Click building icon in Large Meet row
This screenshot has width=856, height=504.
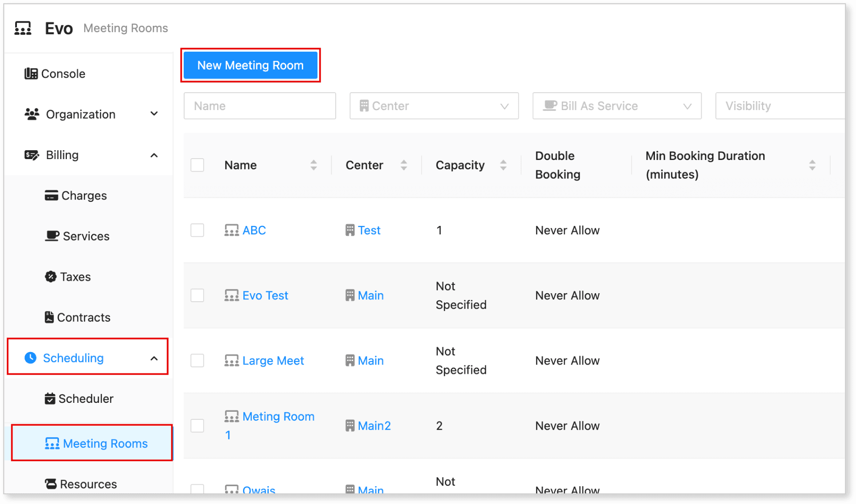pyautogui.click(x=350, y=361)
